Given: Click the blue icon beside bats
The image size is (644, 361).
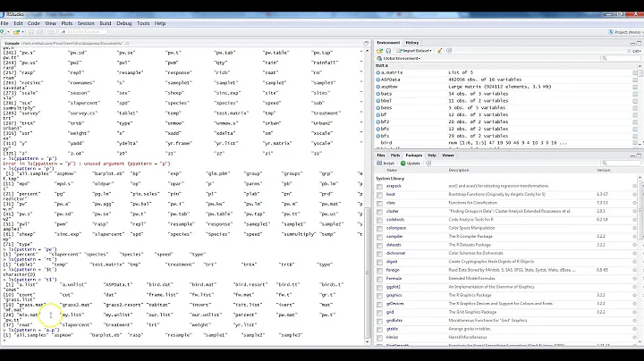Looking at the screenshot, I should click(377, 94).
